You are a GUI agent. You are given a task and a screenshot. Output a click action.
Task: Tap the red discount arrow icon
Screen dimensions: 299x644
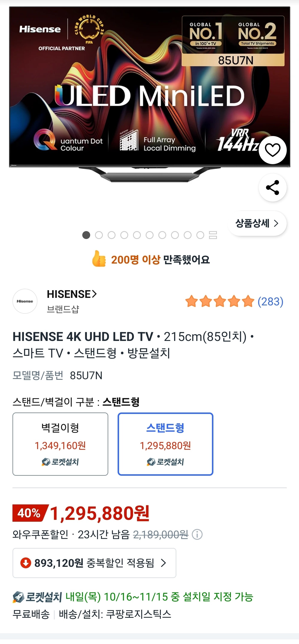[x=26, y=563]
